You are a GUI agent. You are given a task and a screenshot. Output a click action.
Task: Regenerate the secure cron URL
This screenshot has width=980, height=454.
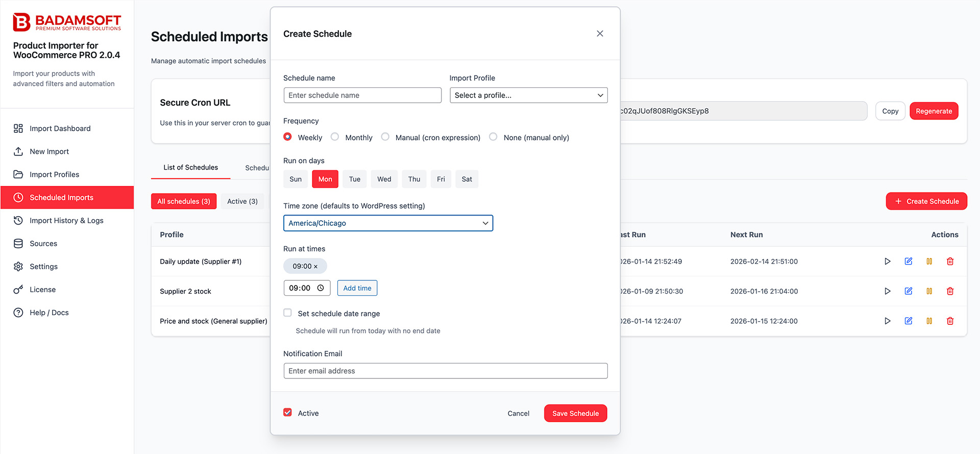pos(934,111)
